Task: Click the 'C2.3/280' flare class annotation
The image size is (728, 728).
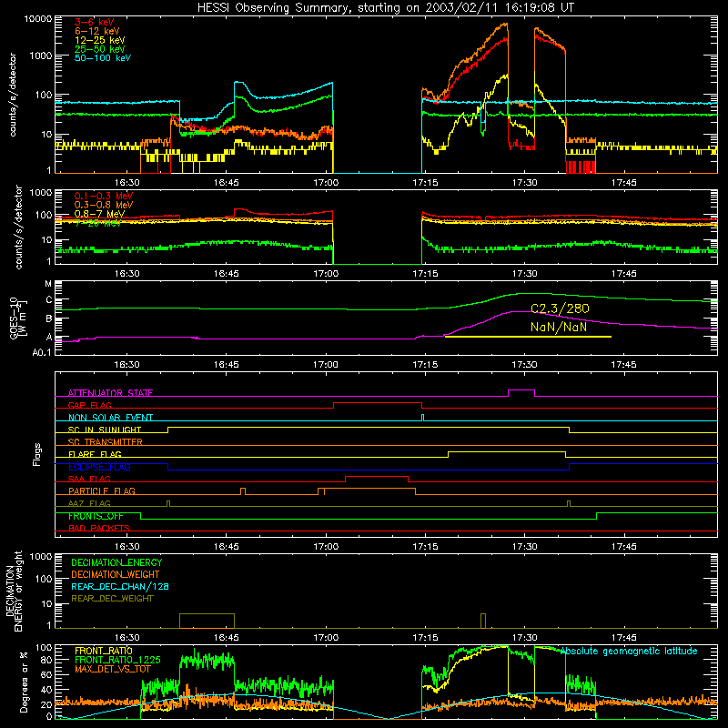Action: point(560,308)
